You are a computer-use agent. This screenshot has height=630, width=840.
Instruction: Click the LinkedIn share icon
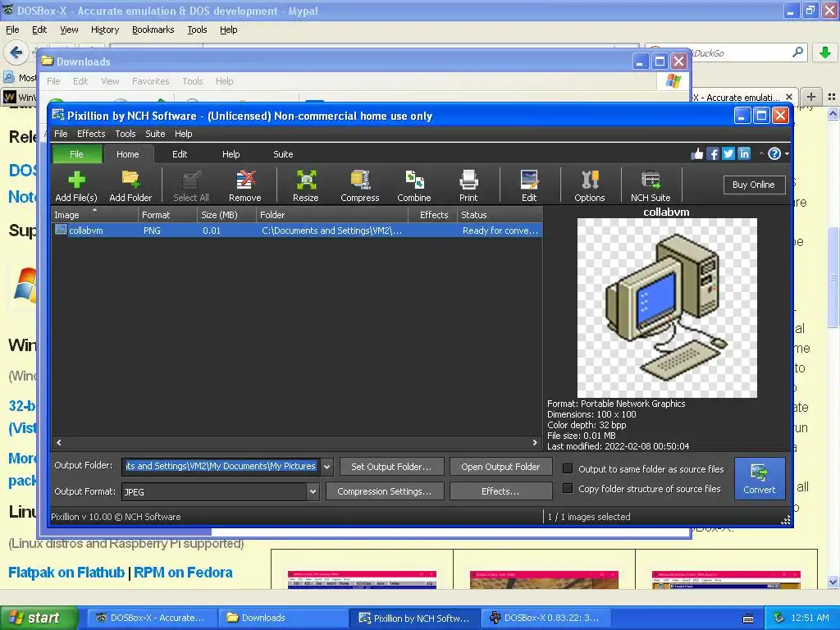(x=744, y=154)
